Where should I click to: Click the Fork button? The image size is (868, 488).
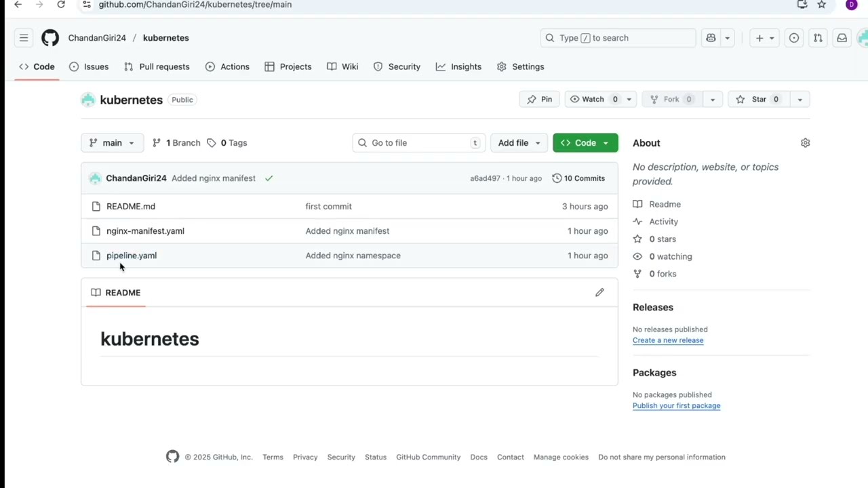(672, 100)
